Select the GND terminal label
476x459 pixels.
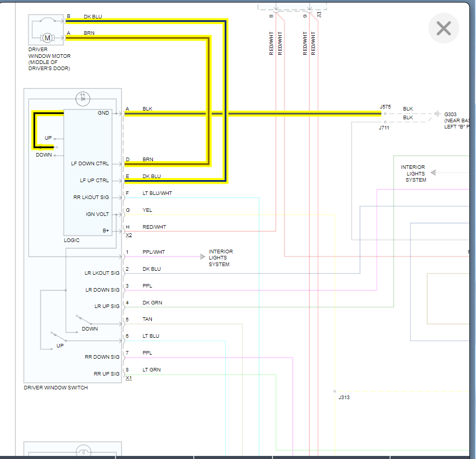[x=103, y=113]
